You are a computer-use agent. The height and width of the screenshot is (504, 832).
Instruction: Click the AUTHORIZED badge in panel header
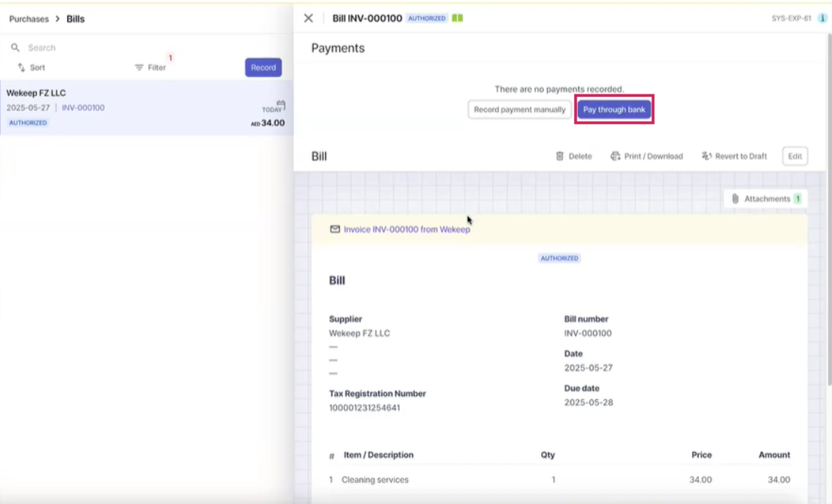[427, 18]
